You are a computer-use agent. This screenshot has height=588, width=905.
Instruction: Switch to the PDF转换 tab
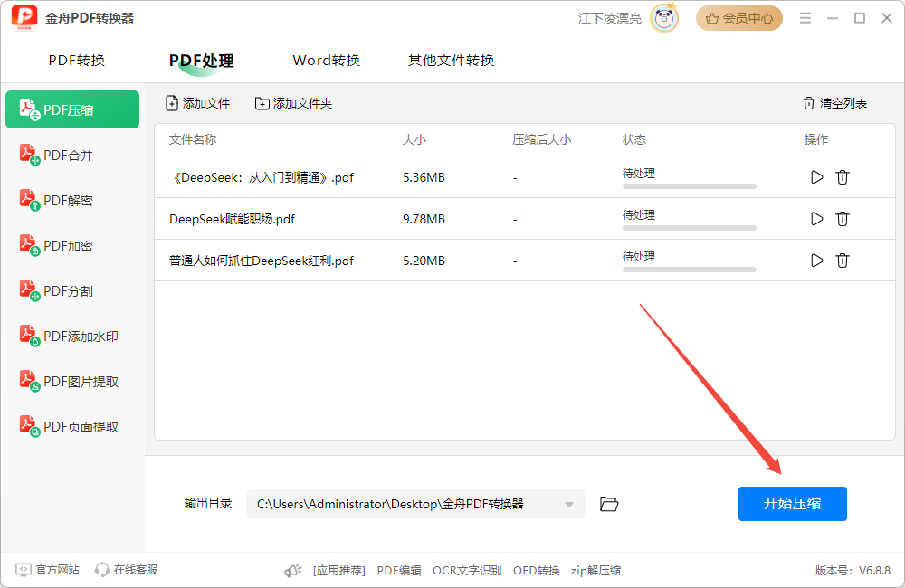[77, 61]
